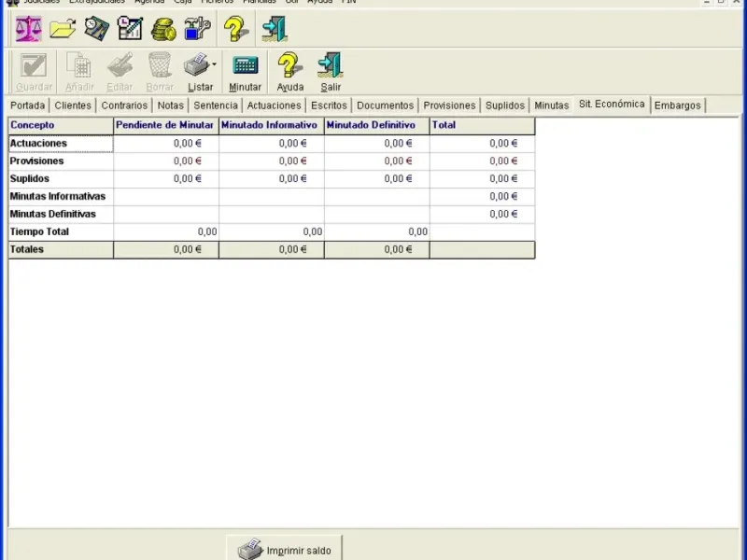747x560 pixels.
Task: Open the Listar dropdown arrow
Action: (x=215, y=64)
